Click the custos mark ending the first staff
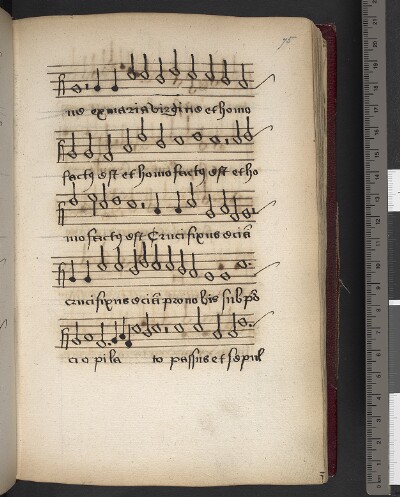This screenshot has height=497, width=400. (x=266, y=81)
